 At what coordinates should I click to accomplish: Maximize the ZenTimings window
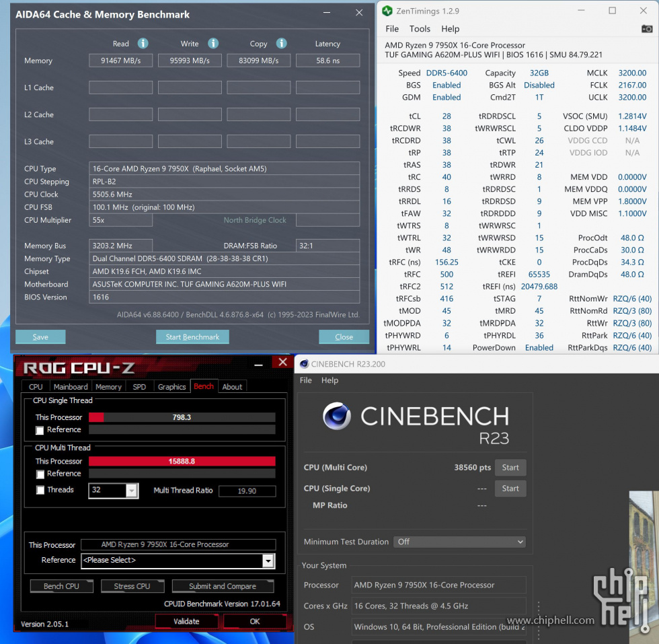coord(613,11)
